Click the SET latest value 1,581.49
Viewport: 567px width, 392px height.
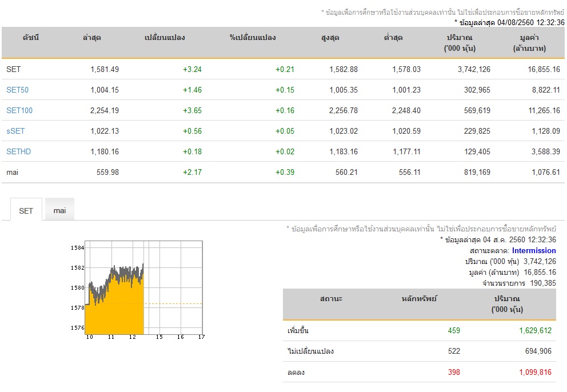coord(105,69)
